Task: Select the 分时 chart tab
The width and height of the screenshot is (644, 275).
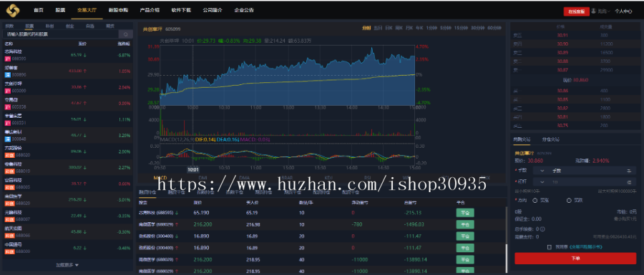Action: 366,29
